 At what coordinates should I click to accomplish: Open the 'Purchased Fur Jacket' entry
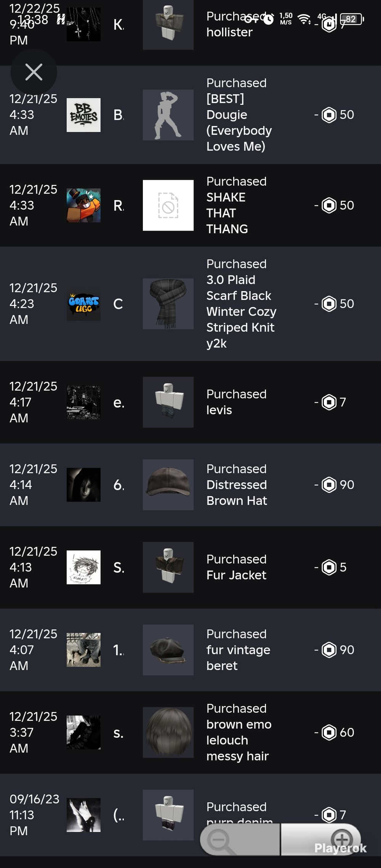(236, 567)
